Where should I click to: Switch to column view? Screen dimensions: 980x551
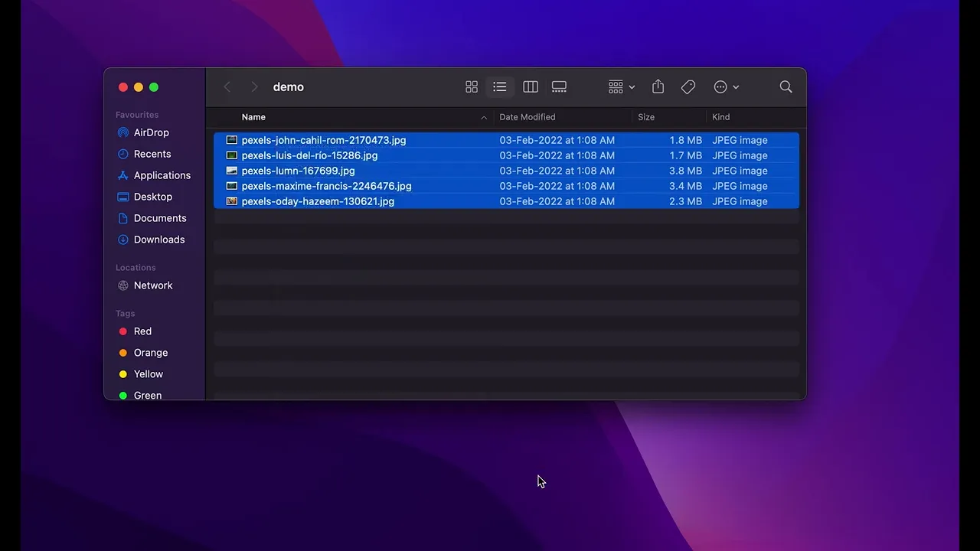tap(531, 87)
